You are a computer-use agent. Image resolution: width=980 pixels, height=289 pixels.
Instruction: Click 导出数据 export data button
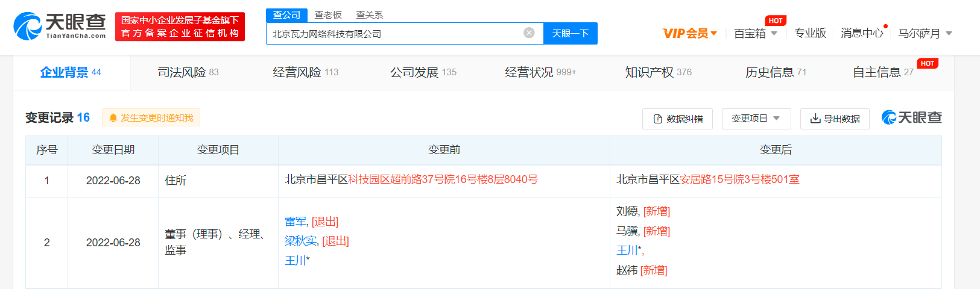tap(835, 119)
